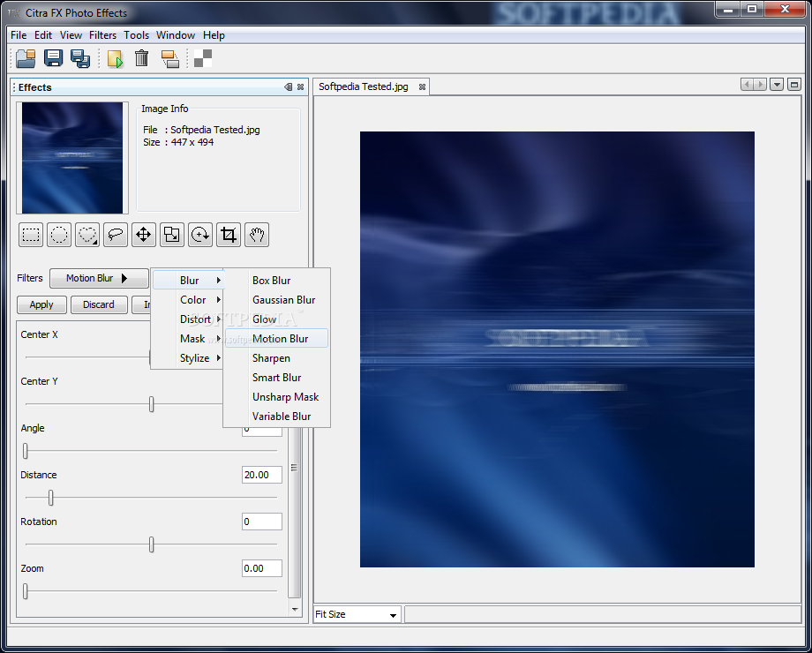Click the Zoom value input field

(261, 568)
